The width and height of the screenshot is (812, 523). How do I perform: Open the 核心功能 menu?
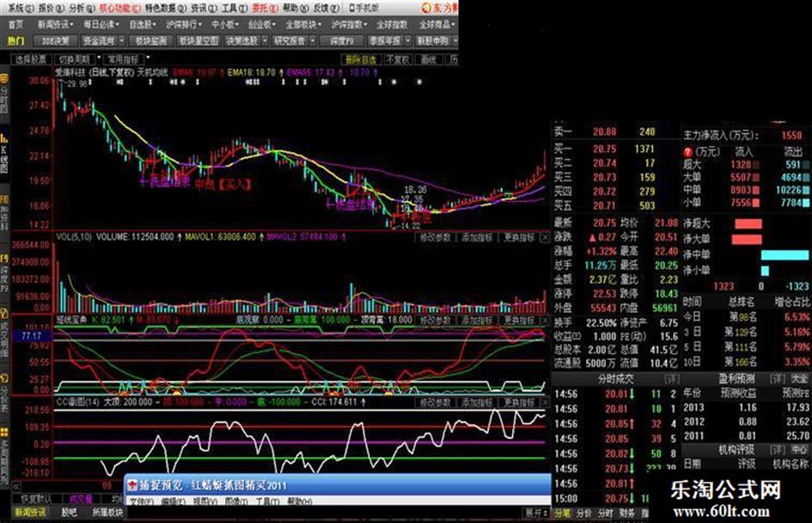coord(119,9)
